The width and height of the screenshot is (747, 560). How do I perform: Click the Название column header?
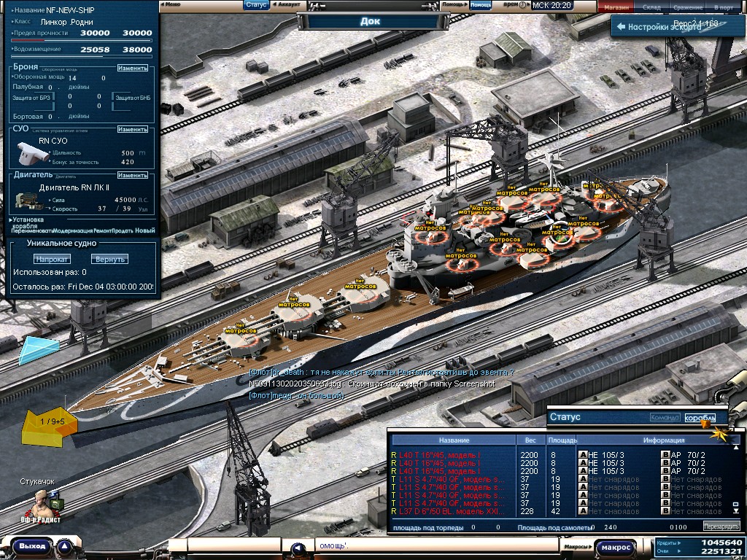click(x=454, y=440)
